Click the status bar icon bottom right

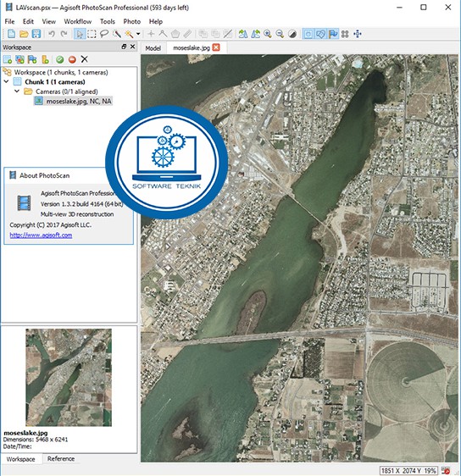[445, 470]
